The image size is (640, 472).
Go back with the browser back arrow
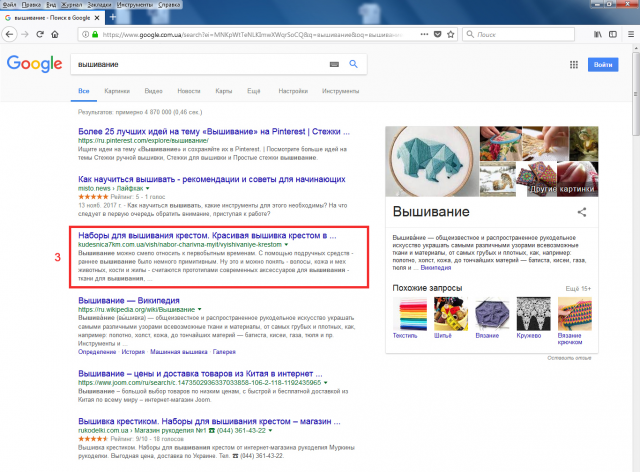(10, 34)
